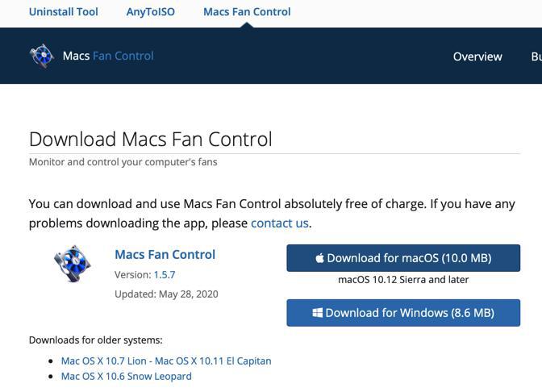
Task: Switch to the AnyToISO product tab
Action: coord(151,12)
